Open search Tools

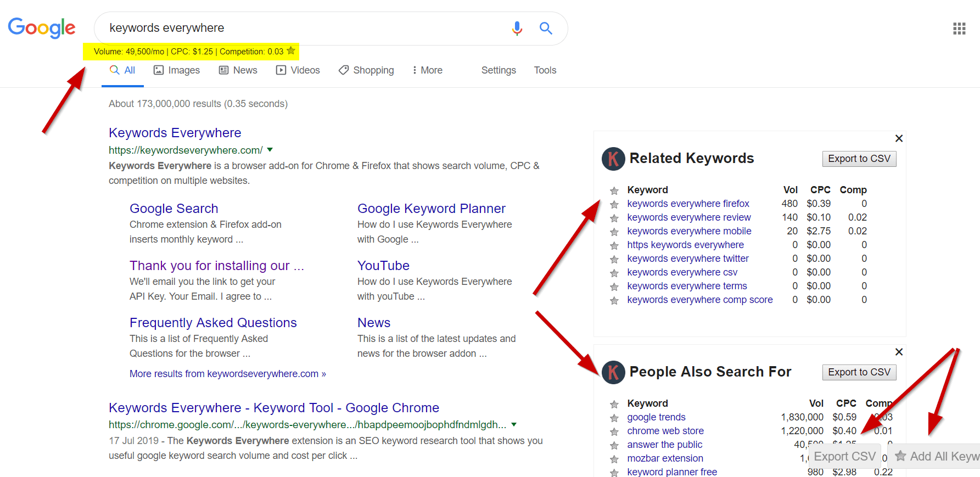pos(545,70)
